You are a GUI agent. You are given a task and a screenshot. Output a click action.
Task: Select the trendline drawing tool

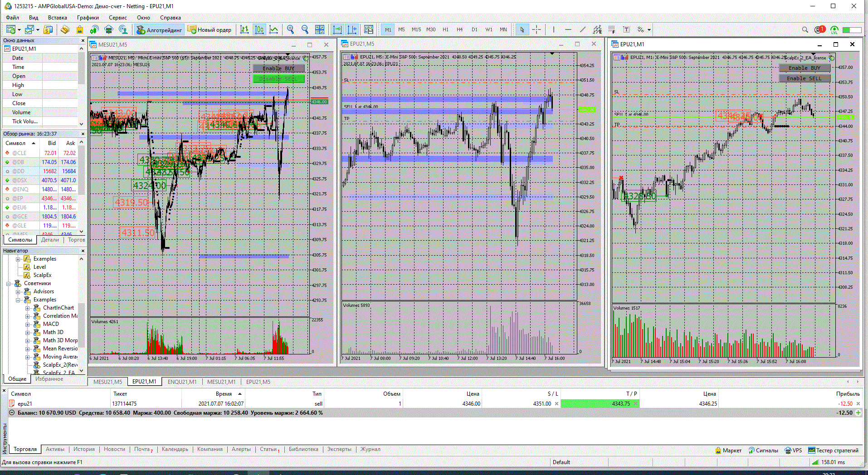583,30
